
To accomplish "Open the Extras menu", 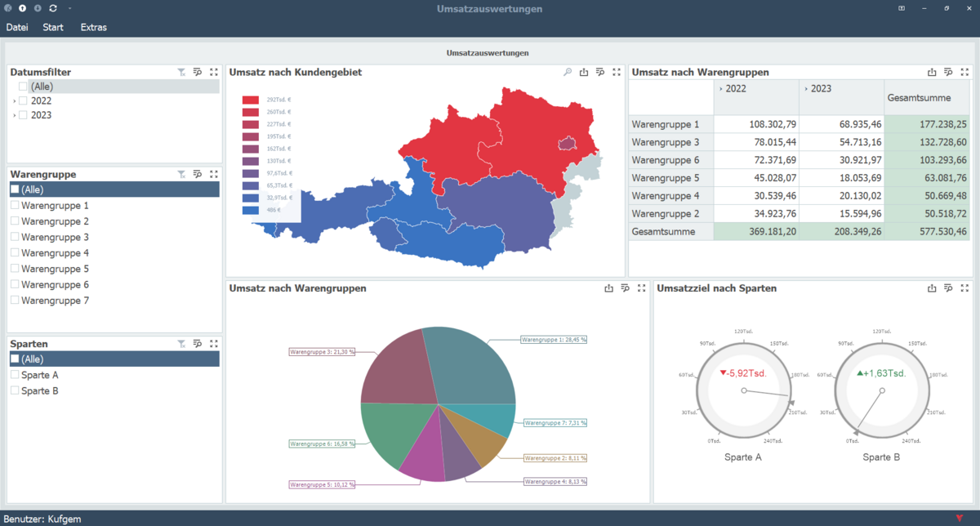I will 93,27.
